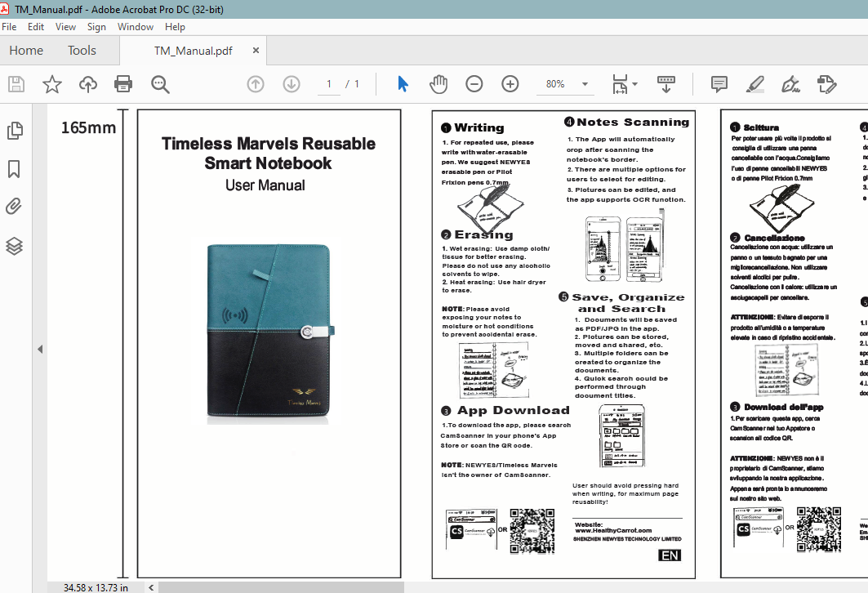Click the 'User Manual' subtitle text
Screen dimensions: 868x593
coord(265,185)
